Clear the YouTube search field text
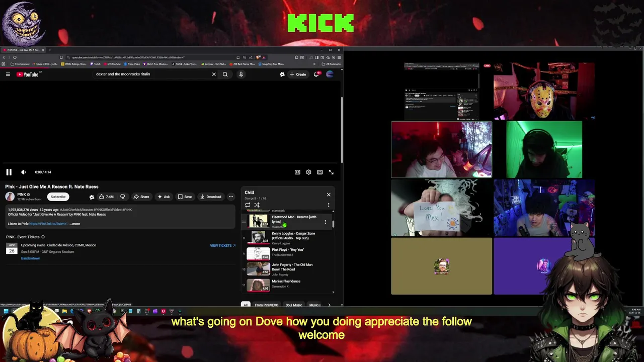Screen dimensions: 644x362 click(214, 74)
